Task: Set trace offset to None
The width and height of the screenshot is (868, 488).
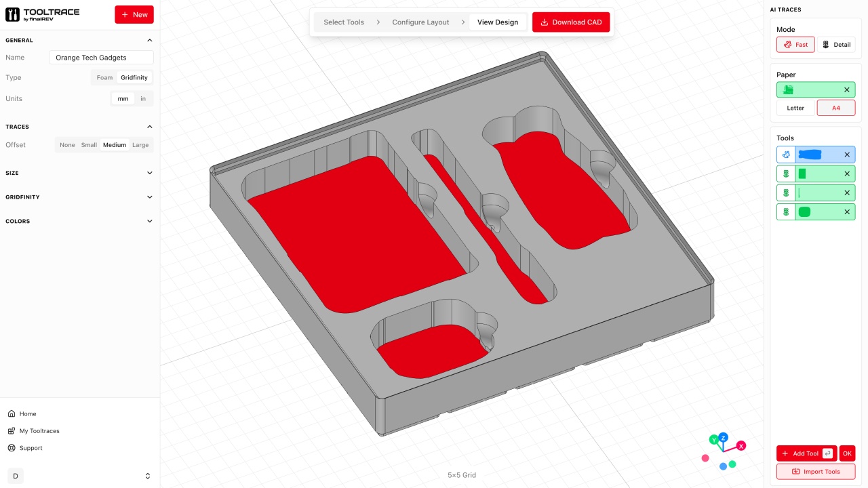Action: pos(67,145)
